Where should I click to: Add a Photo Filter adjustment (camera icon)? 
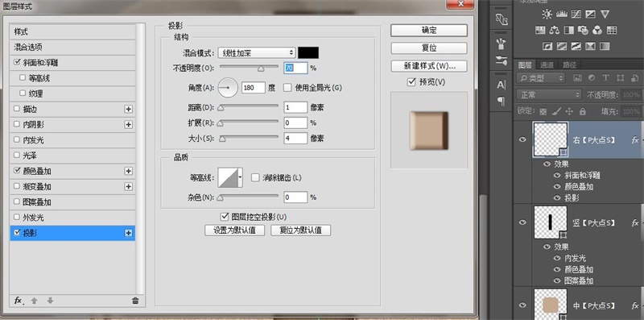click(583, 30)
